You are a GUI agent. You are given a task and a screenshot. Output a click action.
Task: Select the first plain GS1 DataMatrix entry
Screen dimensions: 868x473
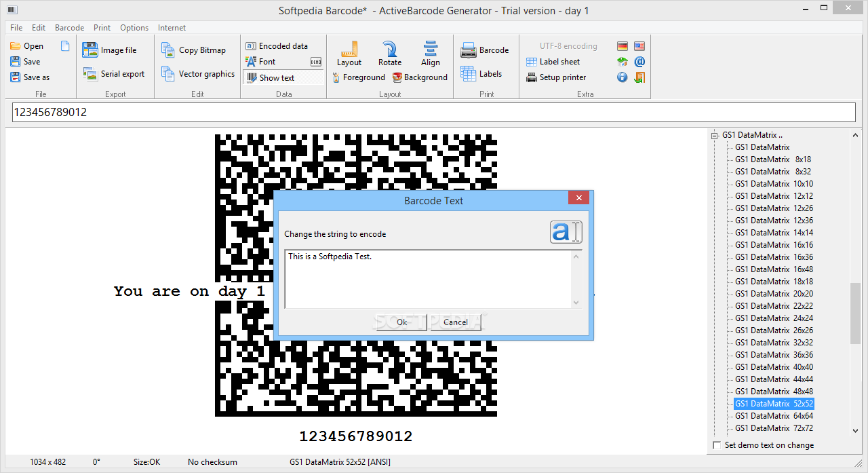point(762,147)
